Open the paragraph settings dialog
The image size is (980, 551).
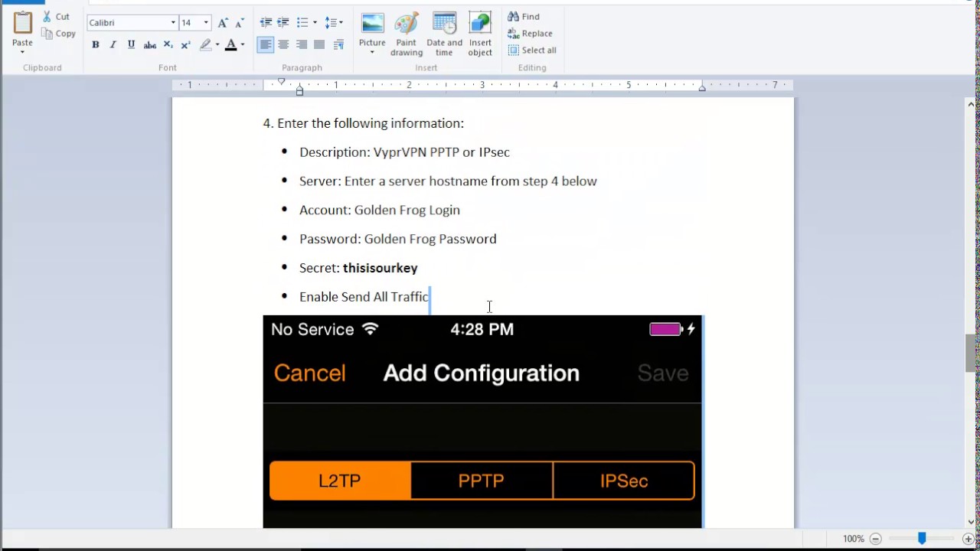(x=338, y=45)
